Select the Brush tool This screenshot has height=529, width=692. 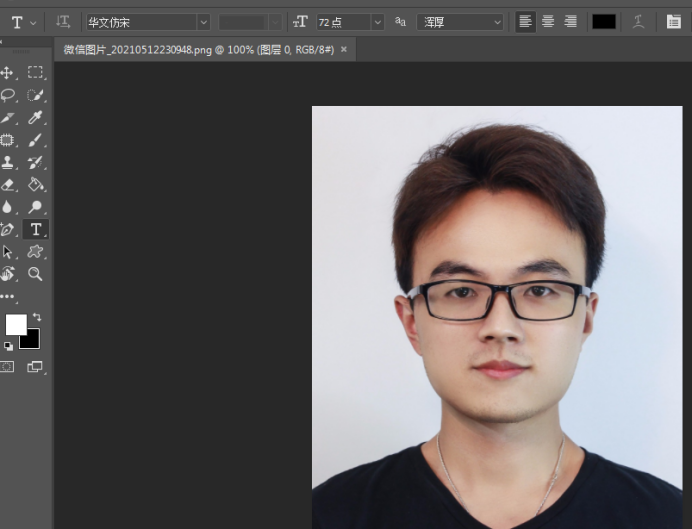point(35,140)
